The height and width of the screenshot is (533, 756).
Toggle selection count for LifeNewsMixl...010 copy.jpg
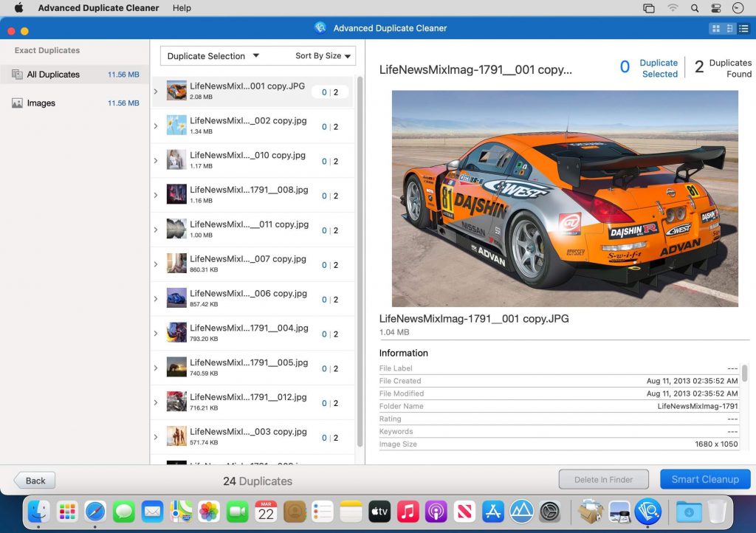[330, 161]
